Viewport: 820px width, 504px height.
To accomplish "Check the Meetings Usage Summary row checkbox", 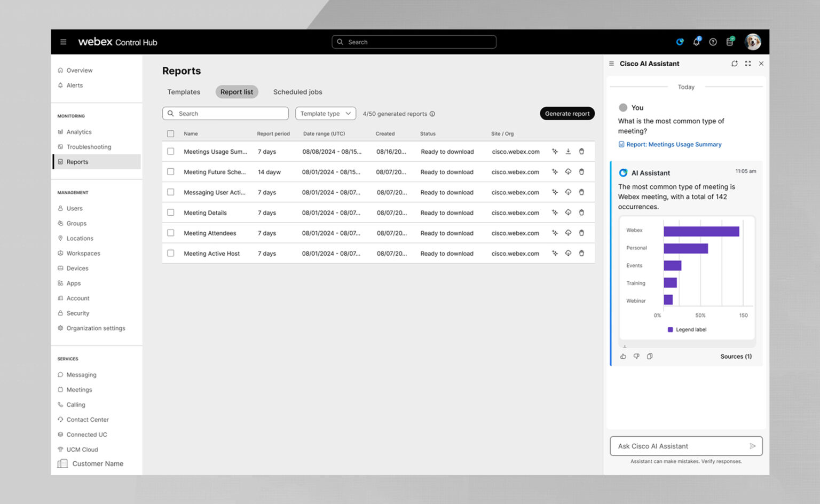I will pos(170,151).
